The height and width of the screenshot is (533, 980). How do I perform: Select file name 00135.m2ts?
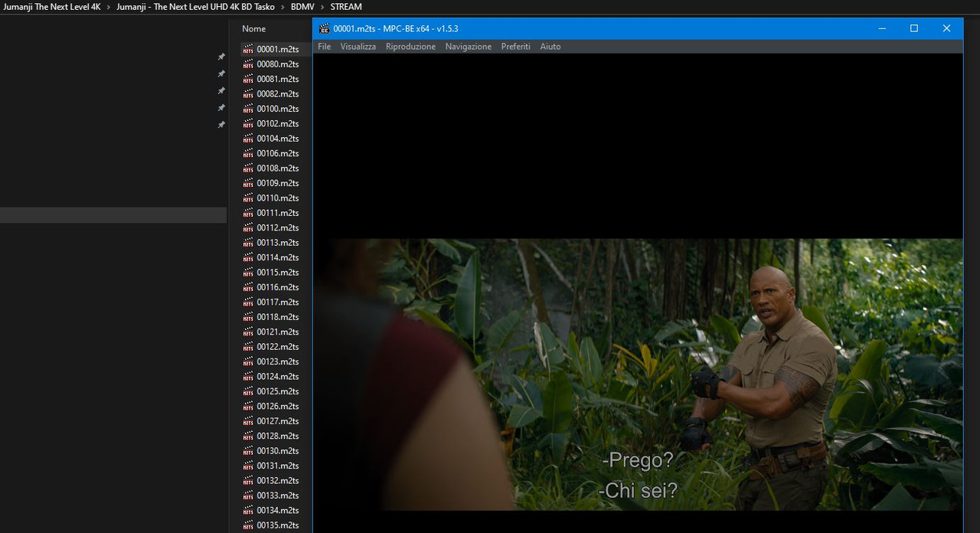point(278,525)
